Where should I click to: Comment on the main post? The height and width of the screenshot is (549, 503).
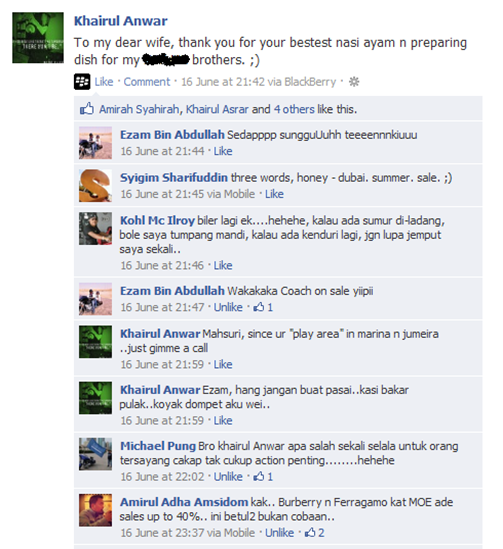[x=147, y=82]
